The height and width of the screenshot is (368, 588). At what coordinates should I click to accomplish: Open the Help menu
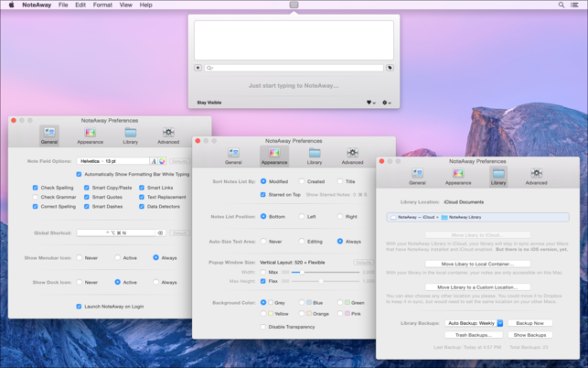pos(146,5)
